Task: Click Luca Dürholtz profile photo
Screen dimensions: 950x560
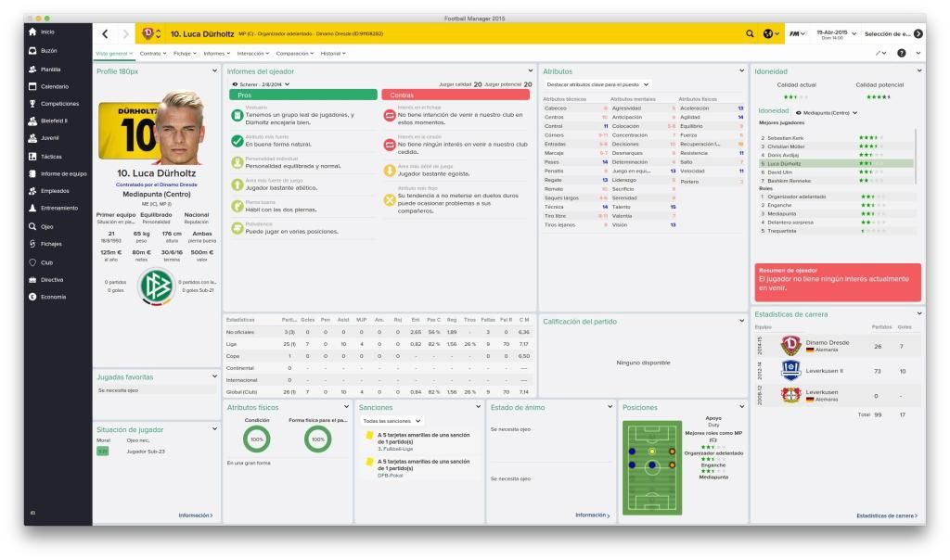Action: (x=180, y=127)
